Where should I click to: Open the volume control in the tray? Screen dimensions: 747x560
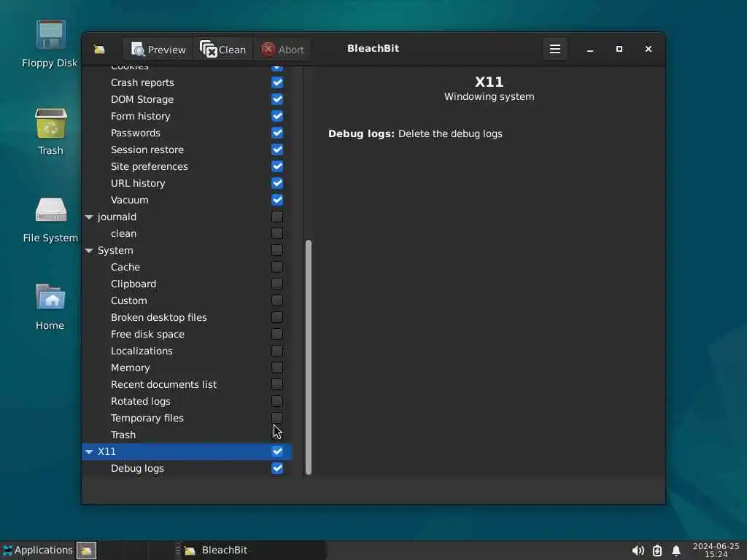(638, 551)
